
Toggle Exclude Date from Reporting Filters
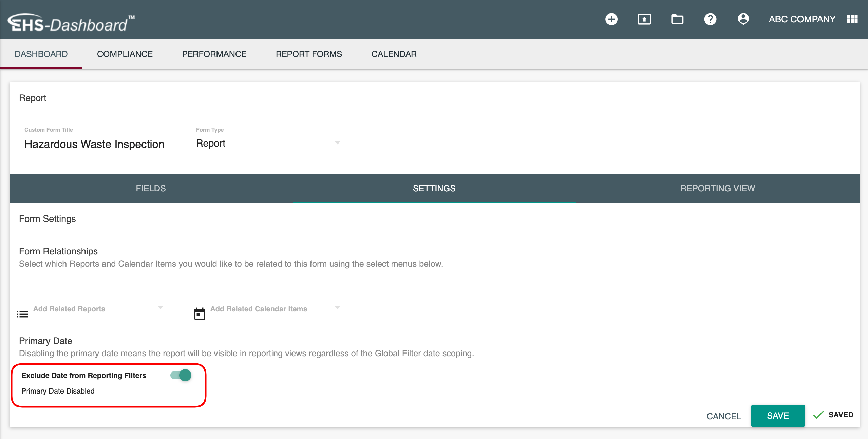[181, 375]
